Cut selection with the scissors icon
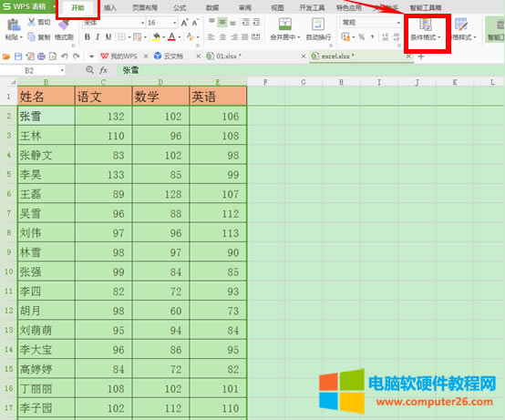The image size is (505, 420). [31, 22]
